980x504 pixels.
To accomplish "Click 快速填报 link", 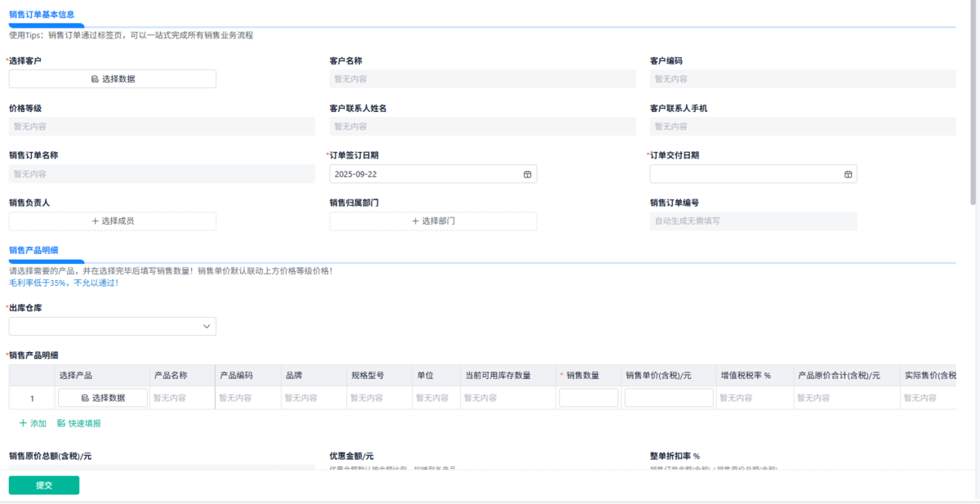I will pyautogui.click(x=79, y=423).
